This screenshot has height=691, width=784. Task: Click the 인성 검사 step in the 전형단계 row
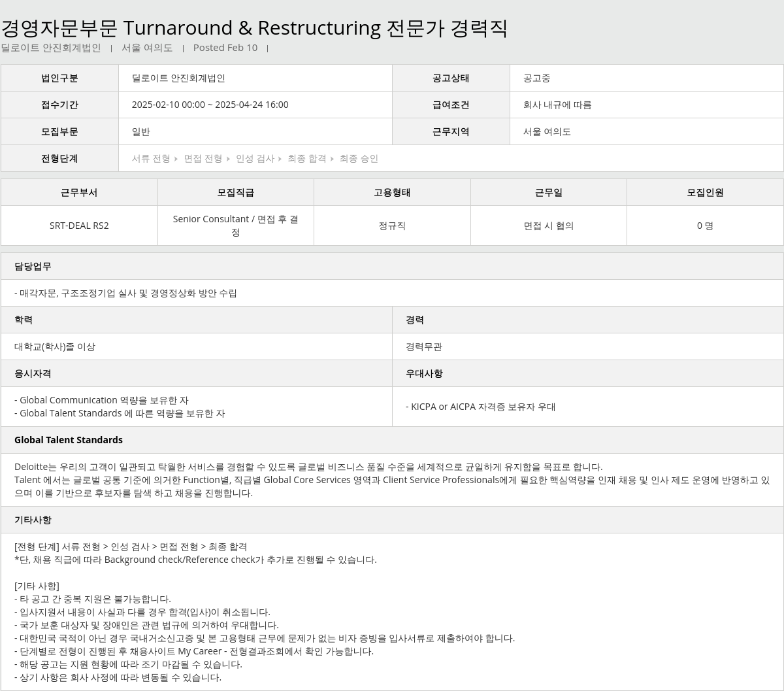(x=255, y=158)
